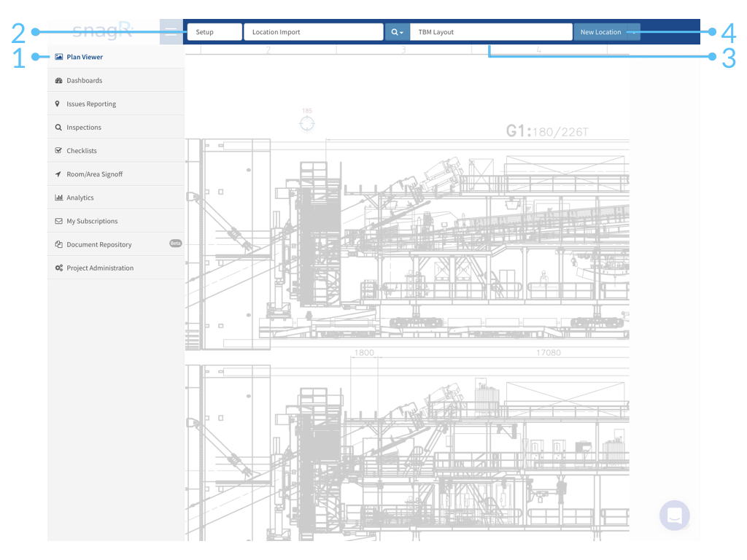This screenshot has width=747, height=560.
Task: Expand the New Location dropdown arrow
Action: (634, 32)
